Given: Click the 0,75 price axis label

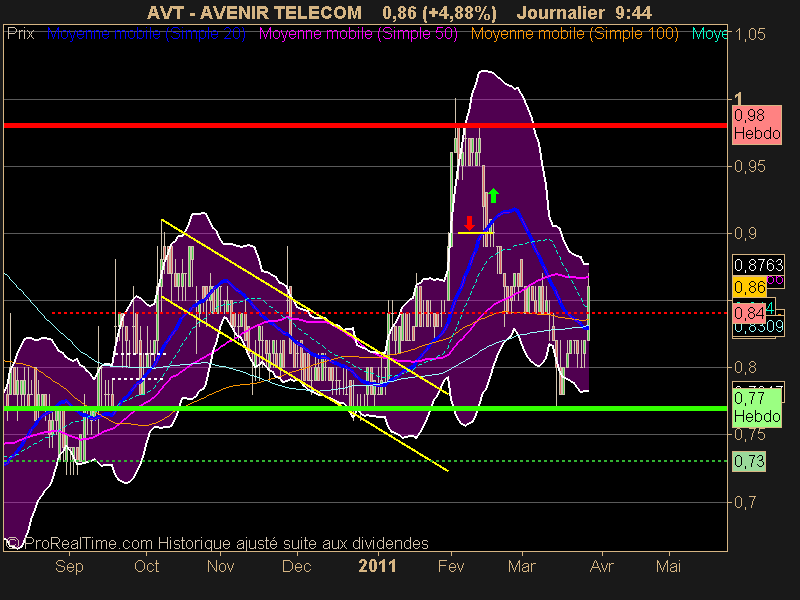Looking at the screenshot, I should 750,434.
